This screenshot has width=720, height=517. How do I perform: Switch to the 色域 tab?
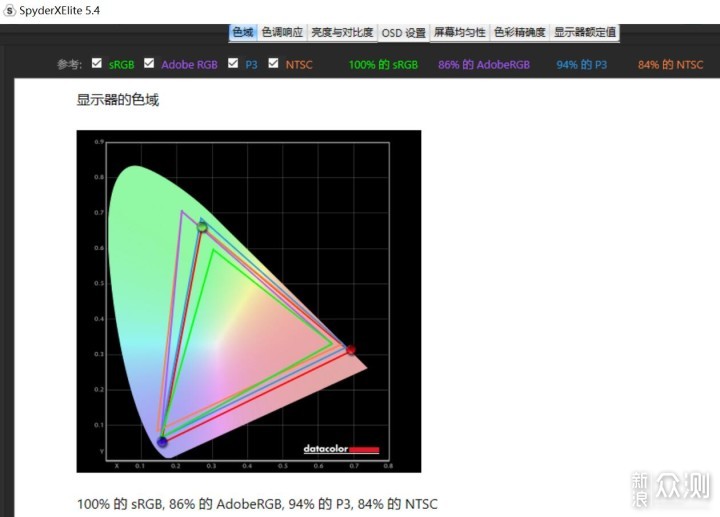(x=243, y=32)
